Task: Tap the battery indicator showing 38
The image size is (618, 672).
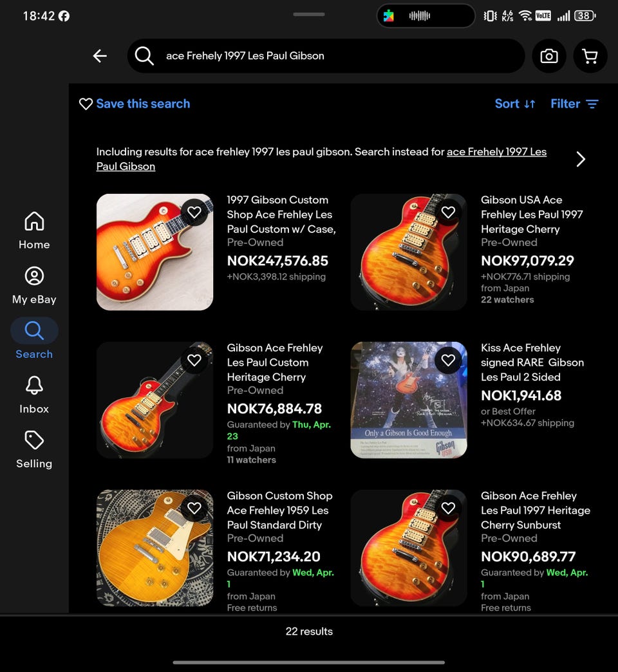Action: [585, 16]
